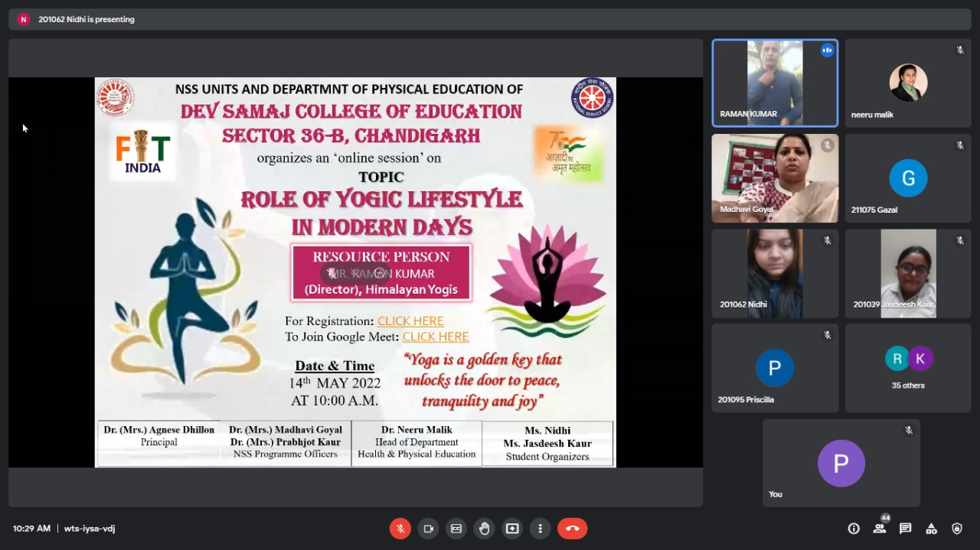Click the speaking indicator on RAMAN KUMAR tile
The image size is (980, 550).
(x=827, y=50)
